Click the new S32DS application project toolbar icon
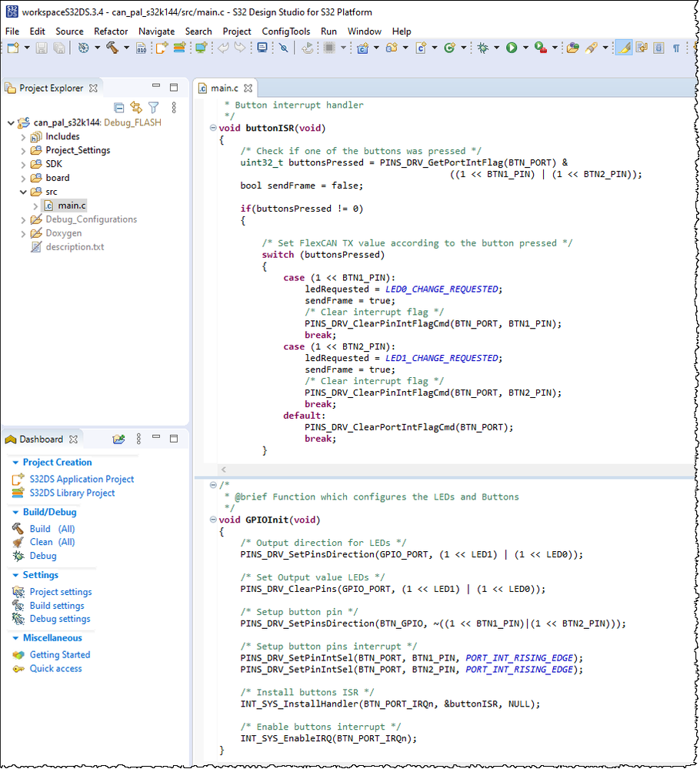Image resolution: width=700 pixels, height=769 pixels. (x=162, y=48)
